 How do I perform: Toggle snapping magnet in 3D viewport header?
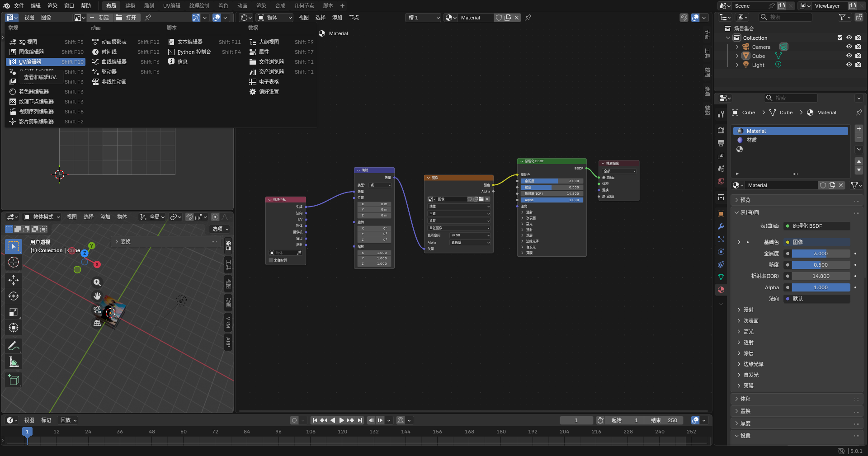[x=189, y=217]
